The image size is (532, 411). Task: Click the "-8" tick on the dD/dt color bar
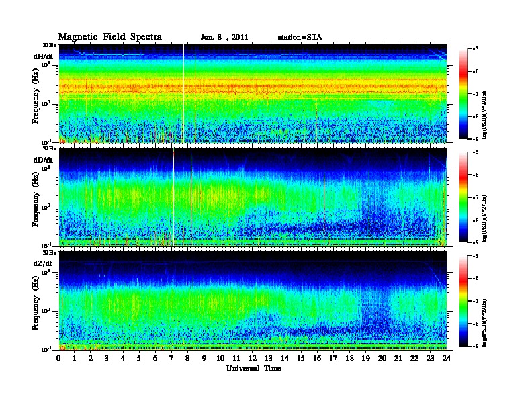[x=476, y=220]
